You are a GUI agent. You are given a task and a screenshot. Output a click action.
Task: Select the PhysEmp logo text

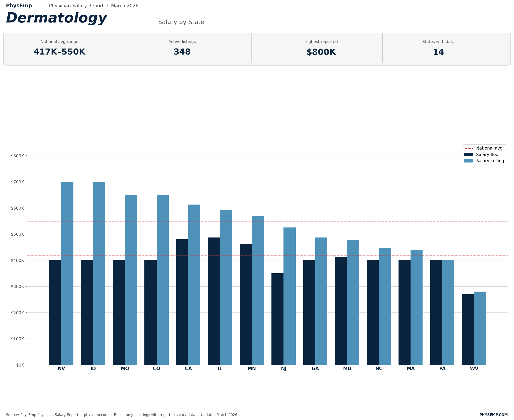point(19,6)
